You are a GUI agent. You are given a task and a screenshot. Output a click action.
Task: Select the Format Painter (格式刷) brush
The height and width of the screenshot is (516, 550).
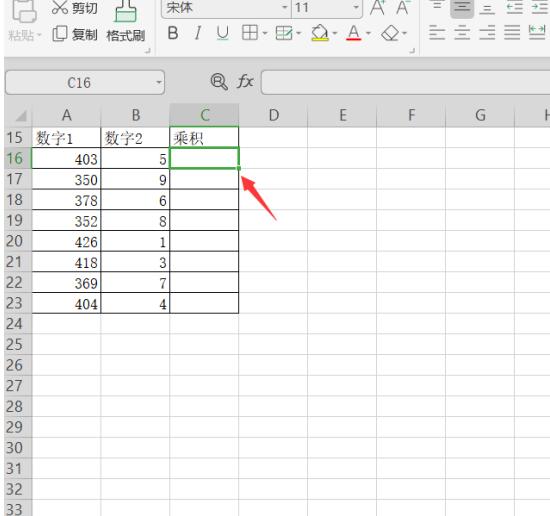click(126, 11)
